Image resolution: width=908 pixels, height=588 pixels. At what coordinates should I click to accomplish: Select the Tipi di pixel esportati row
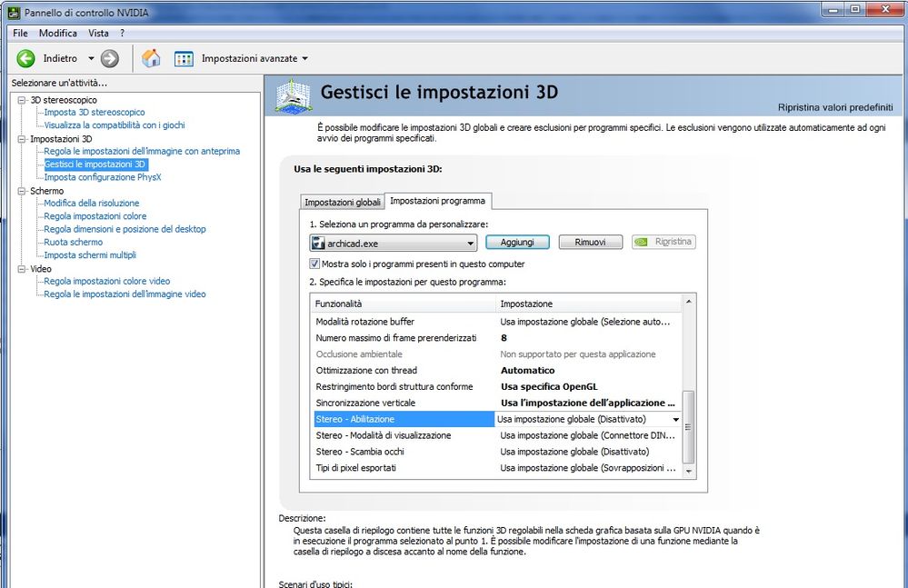point(497,468)
